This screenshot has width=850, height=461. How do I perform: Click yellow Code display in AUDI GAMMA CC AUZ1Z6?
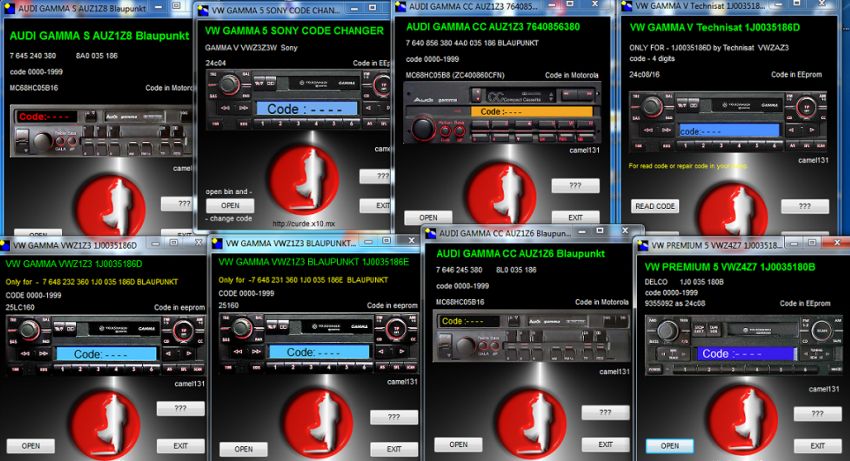coord(469,321)
